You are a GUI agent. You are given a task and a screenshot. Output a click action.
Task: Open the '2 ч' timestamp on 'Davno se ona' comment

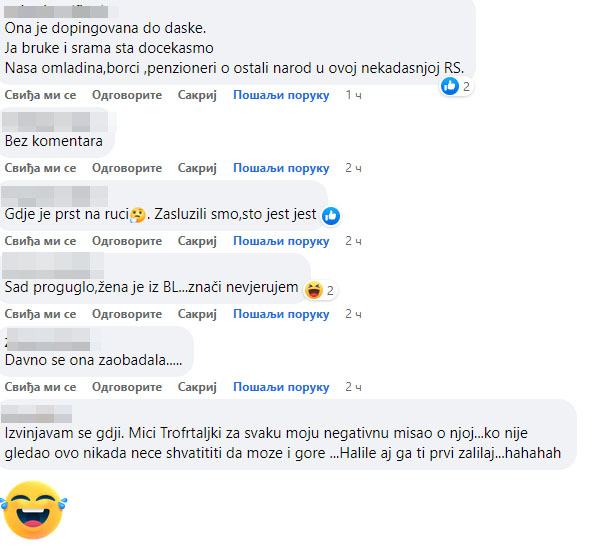coord(354,387)
